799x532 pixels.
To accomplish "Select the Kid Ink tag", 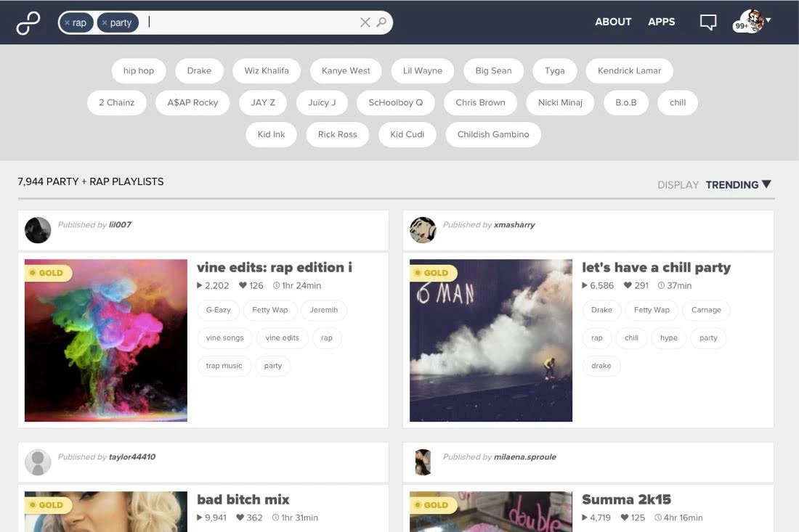I will 271,134.
